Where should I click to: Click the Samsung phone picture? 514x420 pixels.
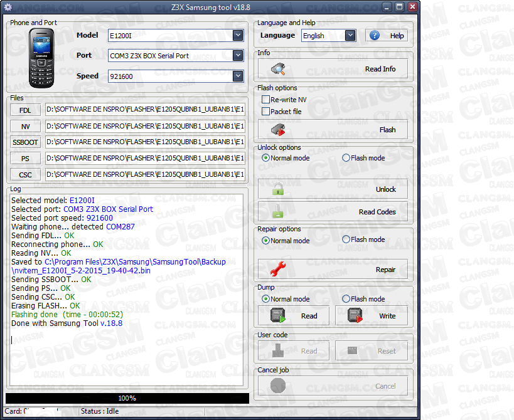coord(41,58)
